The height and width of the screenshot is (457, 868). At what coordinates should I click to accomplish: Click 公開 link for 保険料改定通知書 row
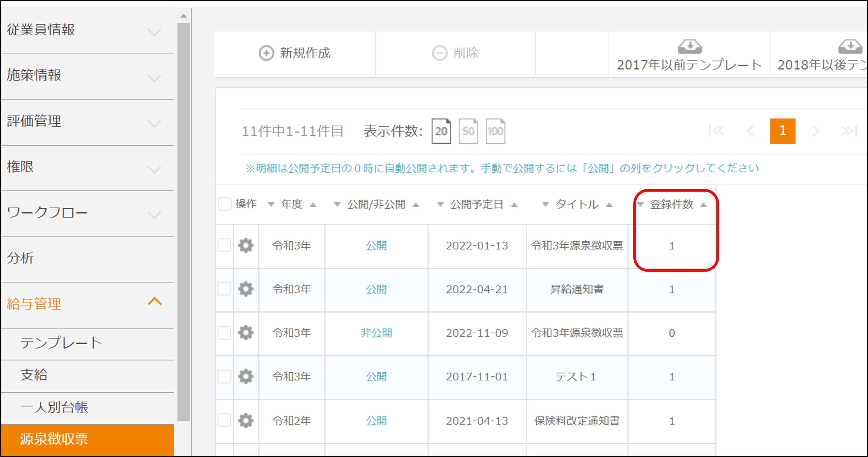(x=376, y=421)
